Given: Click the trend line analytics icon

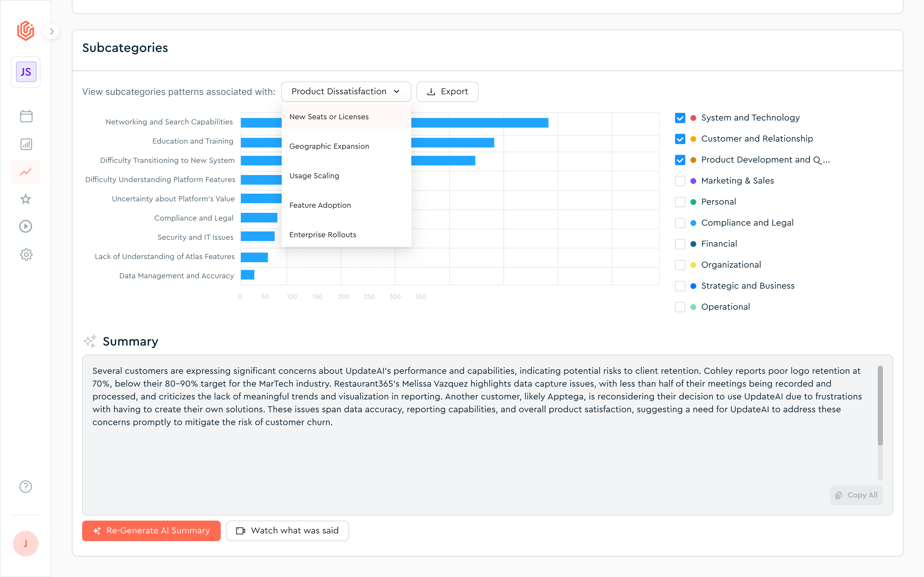Looking at the screenshot, I should [26, 172].
